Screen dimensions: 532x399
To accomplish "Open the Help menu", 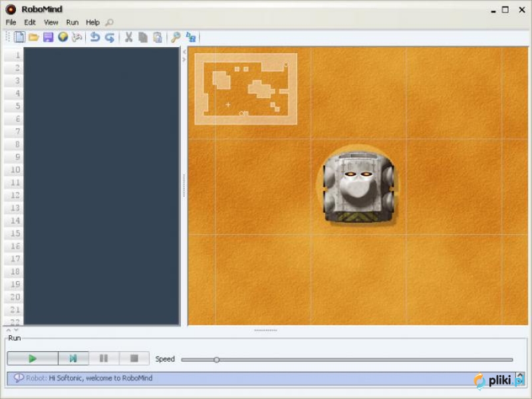I will [x=92, y=23].
